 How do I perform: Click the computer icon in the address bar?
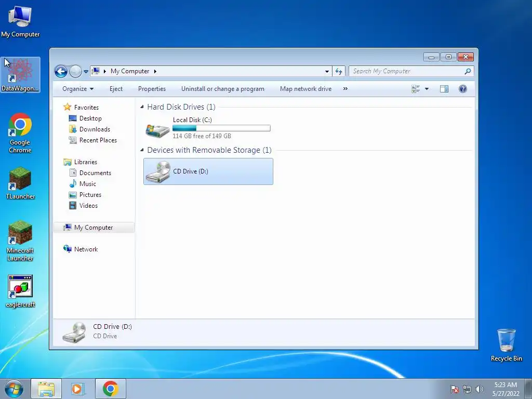(x=96, y=71)
